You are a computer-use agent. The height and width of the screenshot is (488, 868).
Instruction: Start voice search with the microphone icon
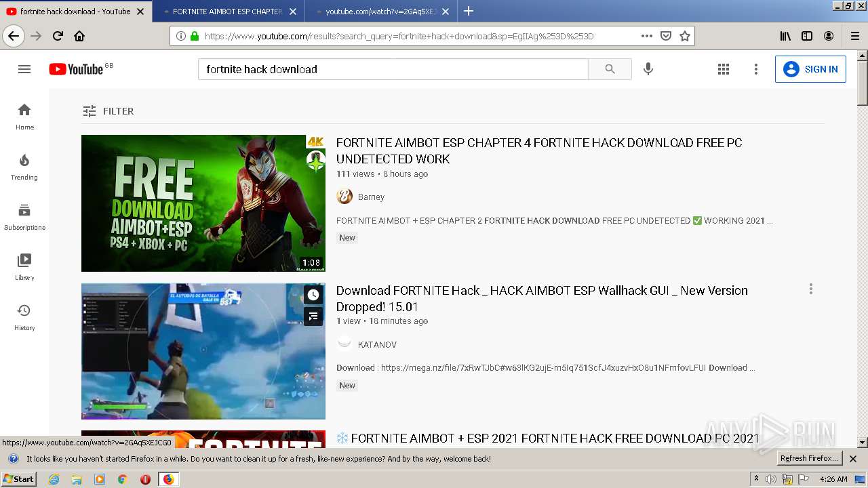point(648,69)
